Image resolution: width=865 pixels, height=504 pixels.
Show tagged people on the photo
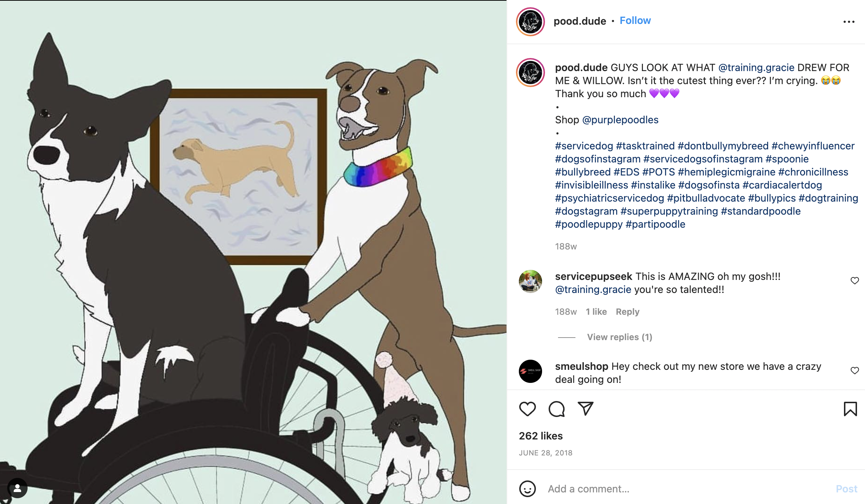click(17, 488)
